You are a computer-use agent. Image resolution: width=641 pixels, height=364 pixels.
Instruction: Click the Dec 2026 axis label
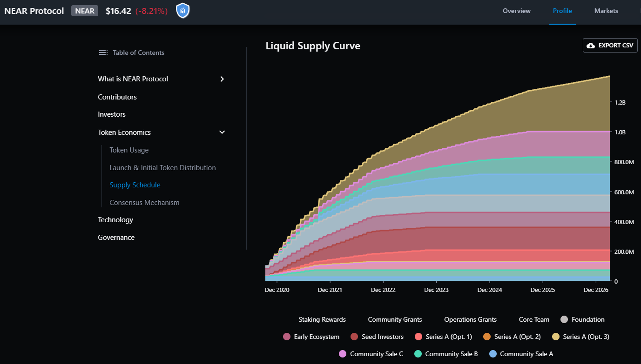[596, 290]
